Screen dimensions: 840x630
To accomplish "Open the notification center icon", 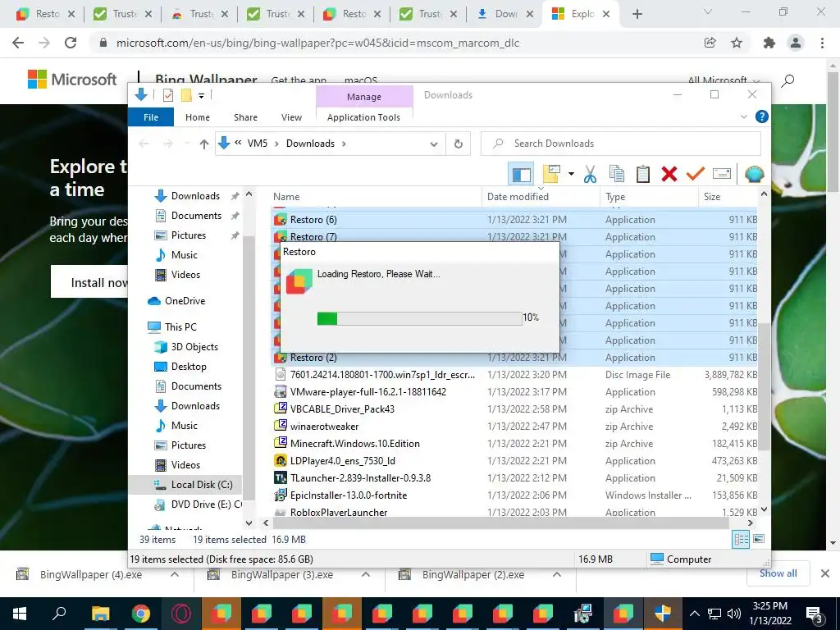I will 815,614.
